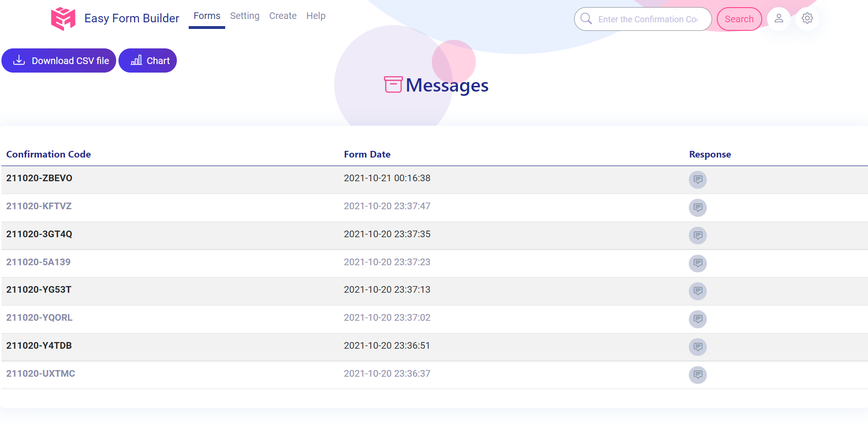Click date 2021-10-21 00:16:38
Image resolution: width=868 pixels, height=436 pixels.
[387, 178]
